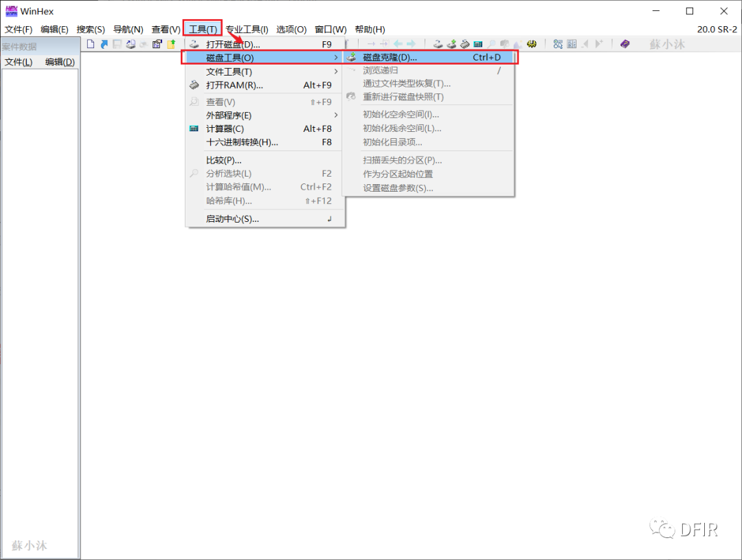742x560 pixels.
Task: Click the Clone Disk toolbar icon
Action: 451,44
